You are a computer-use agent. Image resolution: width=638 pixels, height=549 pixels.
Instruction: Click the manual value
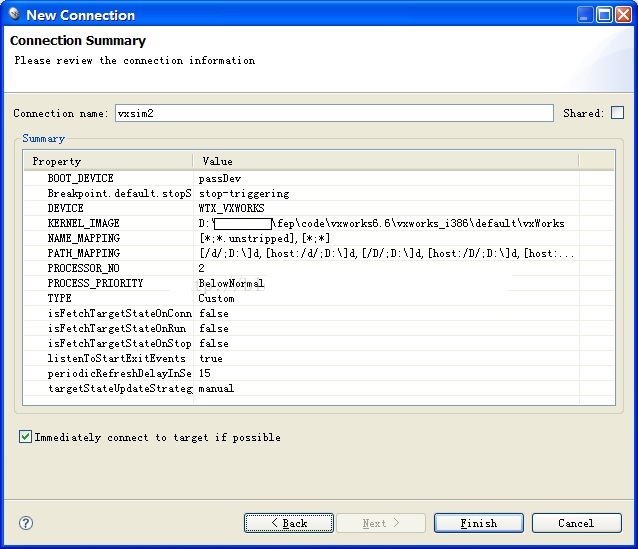tap(216, 388)
